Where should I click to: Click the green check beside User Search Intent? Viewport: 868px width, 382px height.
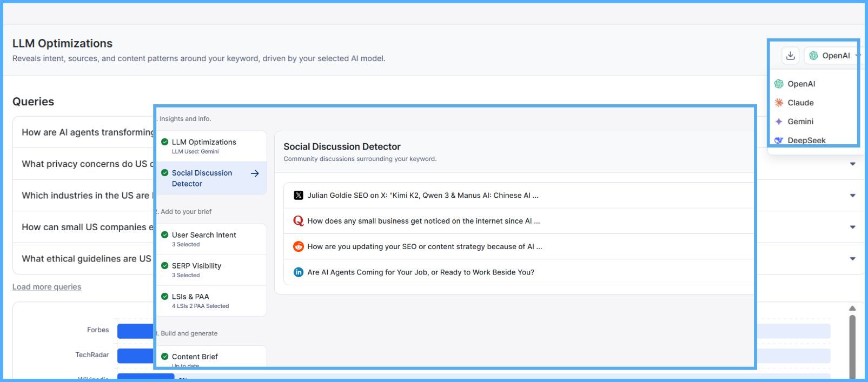165,235
